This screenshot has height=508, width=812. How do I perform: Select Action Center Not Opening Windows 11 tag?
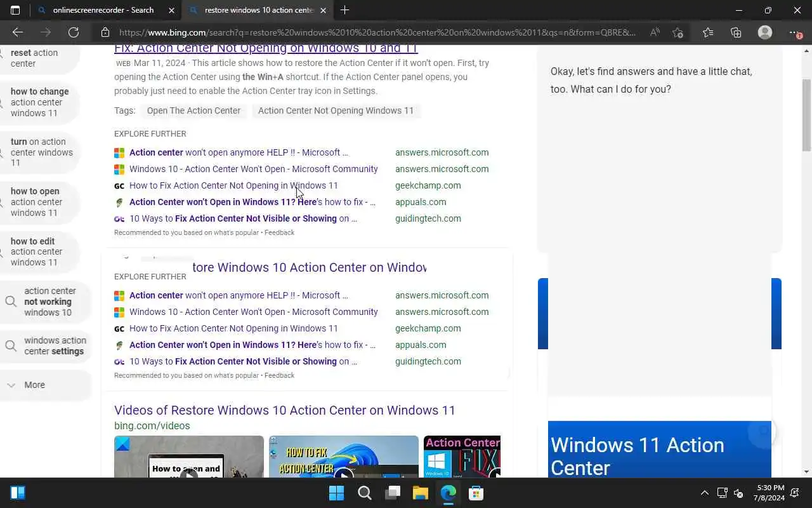tap(336, 110)
